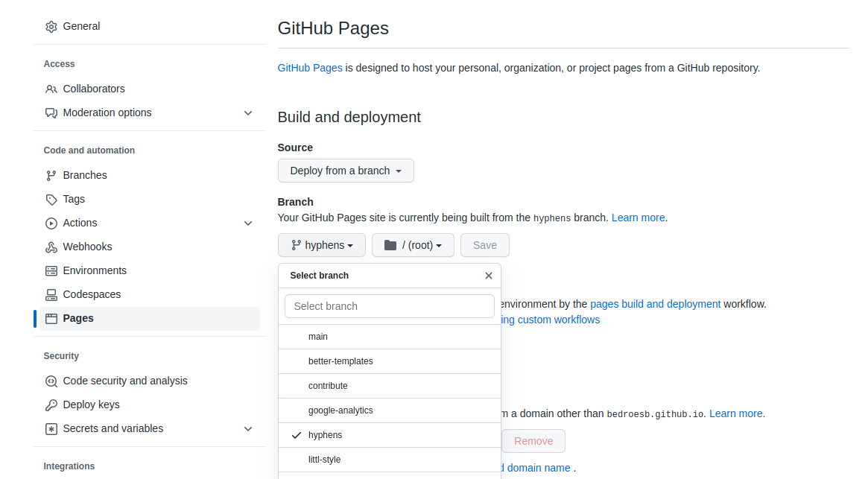Click the Deploy keys key icon
The image size is (868, 479).
pyautogui.click(x=51, y=405)
